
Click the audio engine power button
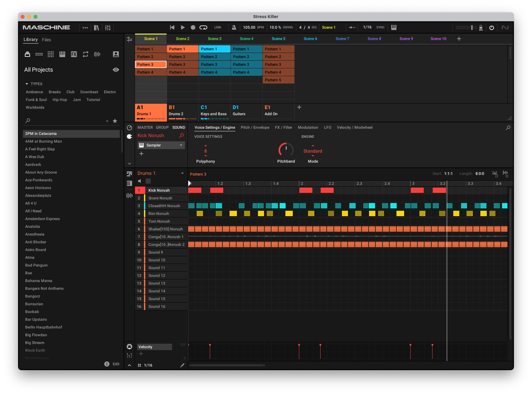click(492, 28)
